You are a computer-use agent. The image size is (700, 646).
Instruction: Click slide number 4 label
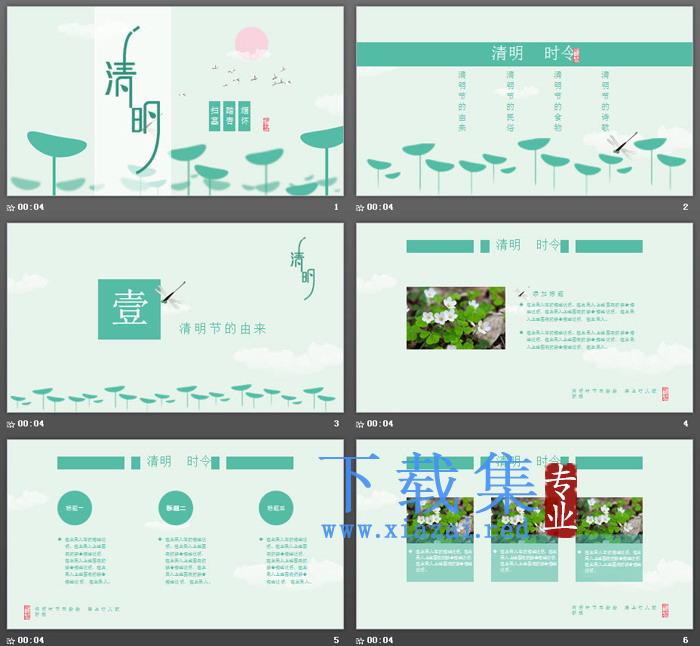685,423
